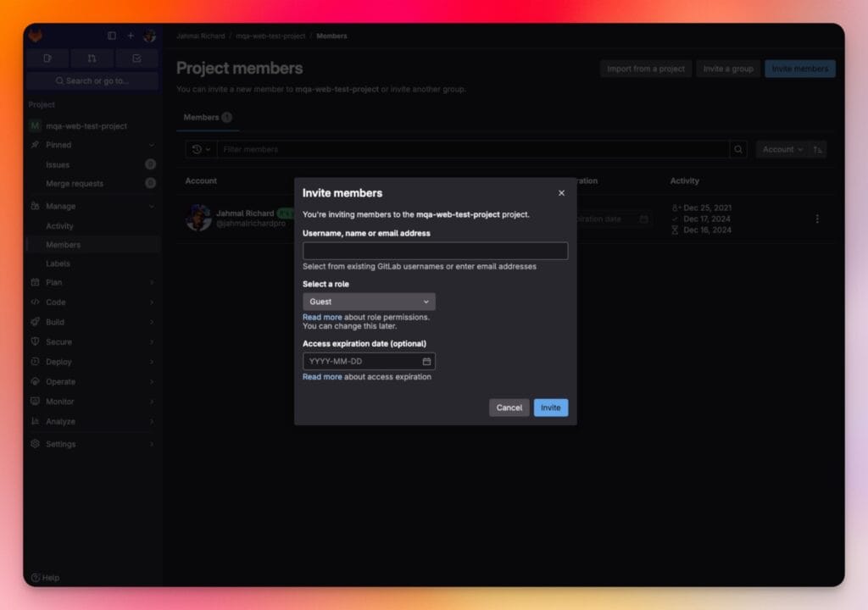Expand the Settings section
The height and width of the screenshot is (610, 868).
(92, 444)
